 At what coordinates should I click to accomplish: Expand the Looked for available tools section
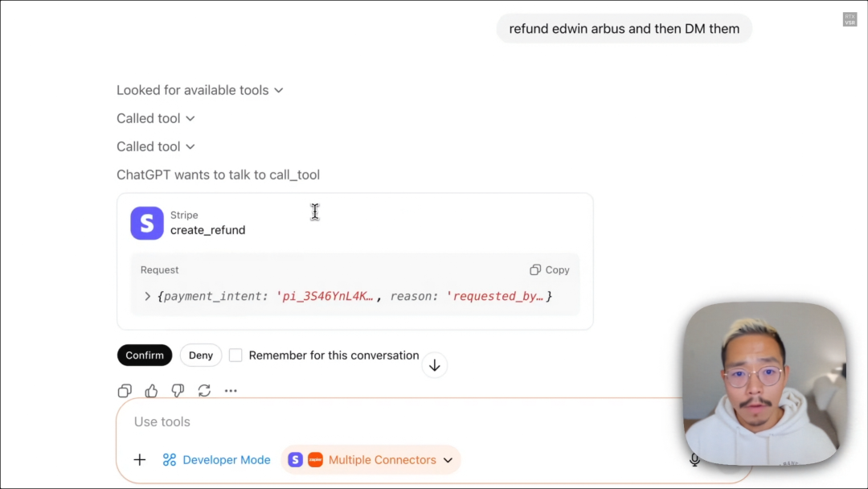coord(199,90)
